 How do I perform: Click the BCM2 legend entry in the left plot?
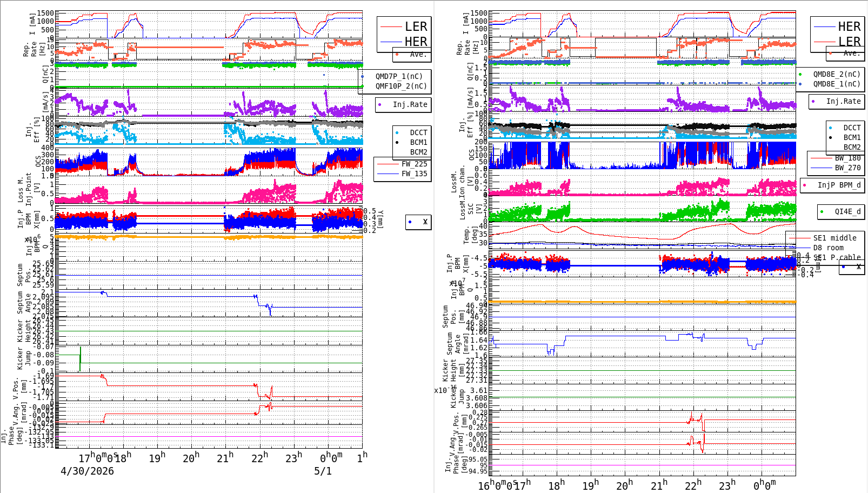(x=418, y=152)
